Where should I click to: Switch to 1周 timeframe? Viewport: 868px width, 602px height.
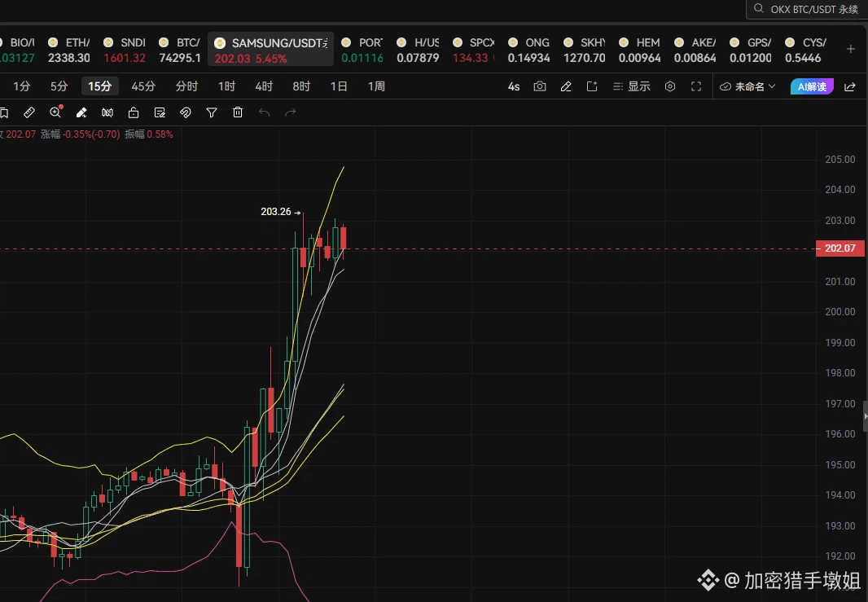[376, 86]
